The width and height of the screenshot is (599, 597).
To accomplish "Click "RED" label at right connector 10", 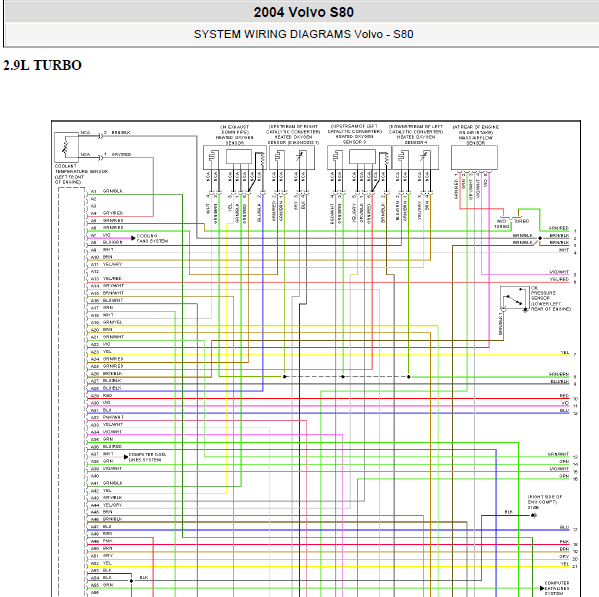I will coord(564,396).
